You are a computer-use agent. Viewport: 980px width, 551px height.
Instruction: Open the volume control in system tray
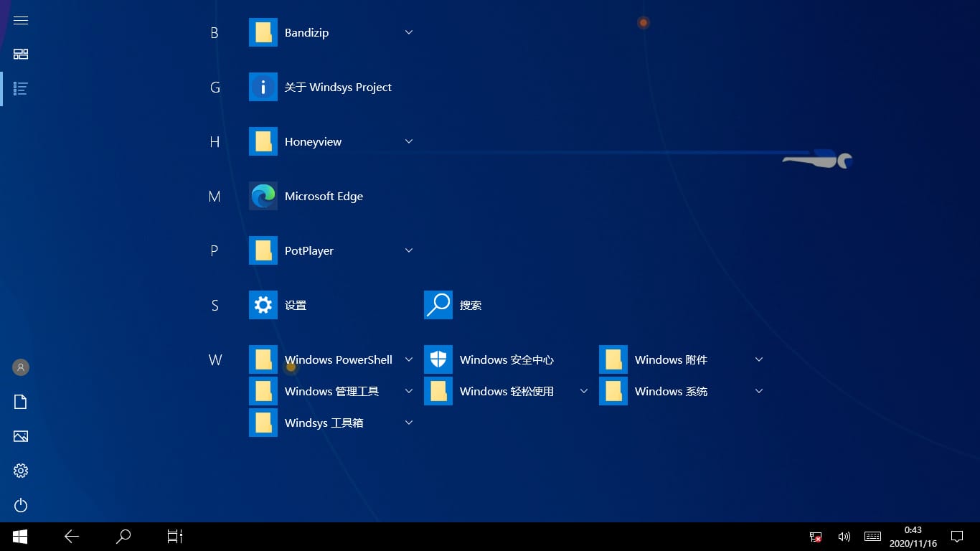pyautogui.click(x=844, y=537)
